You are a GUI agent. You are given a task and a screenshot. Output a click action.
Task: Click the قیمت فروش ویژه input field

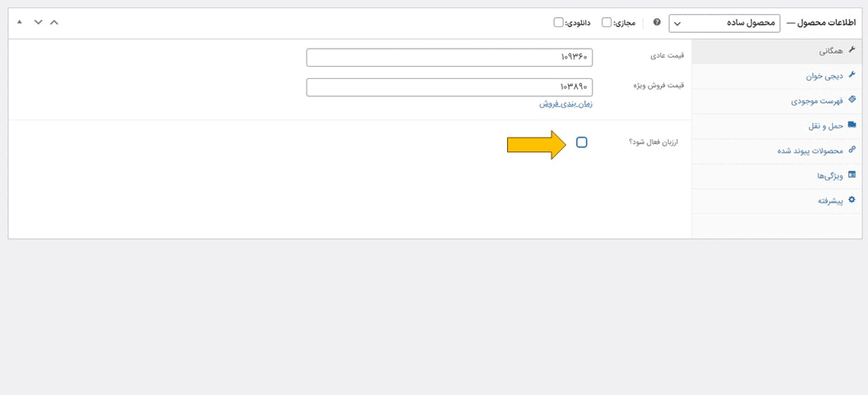(x=449, y=86)
